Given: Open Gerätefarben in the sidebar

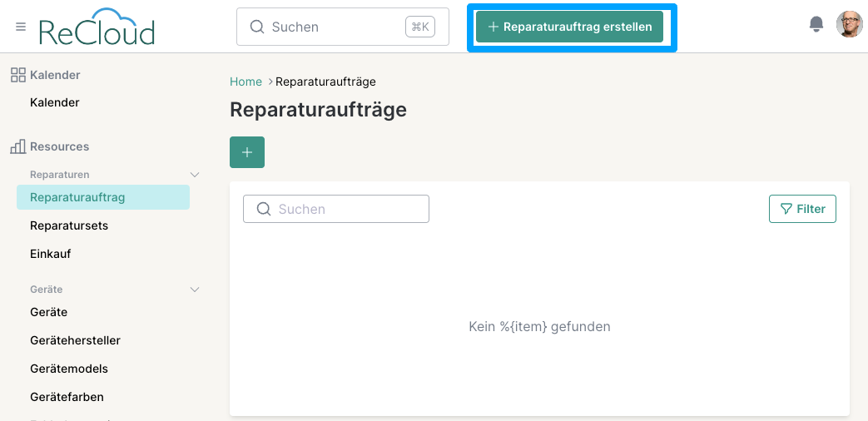Looking at the screenshot, I should click(67, 397).
